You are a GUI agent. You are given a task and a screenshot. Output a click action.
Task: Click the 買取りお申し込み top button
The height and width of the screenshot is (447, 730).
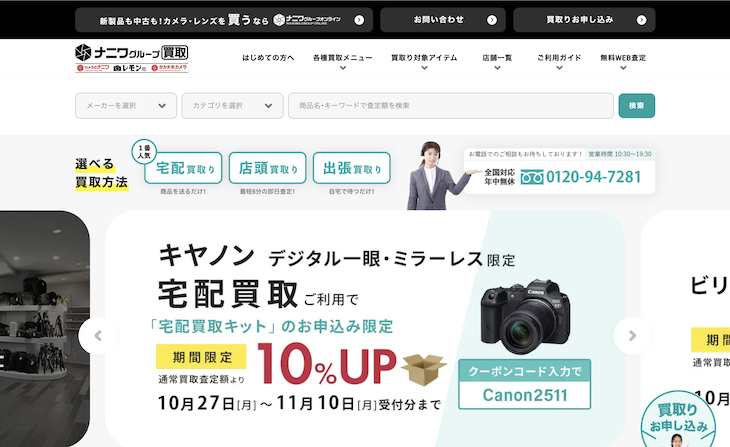pos(584,20)
